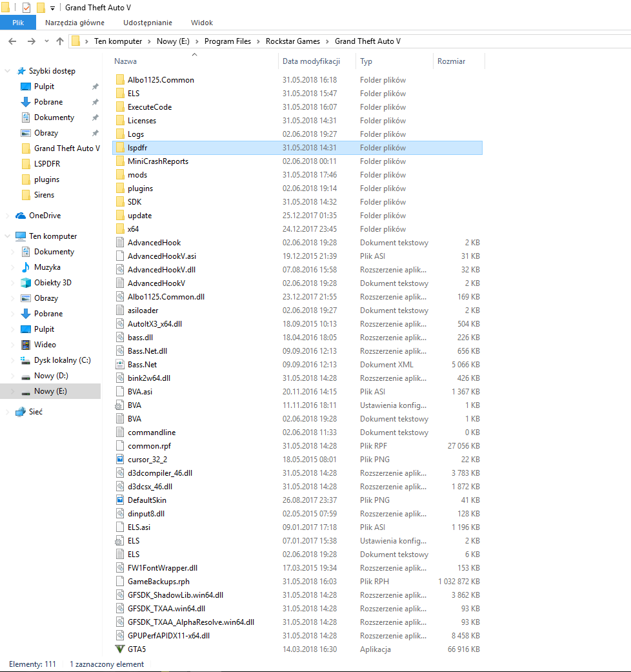Click the New folder quick access icon
631x672 pixels.
41,7
